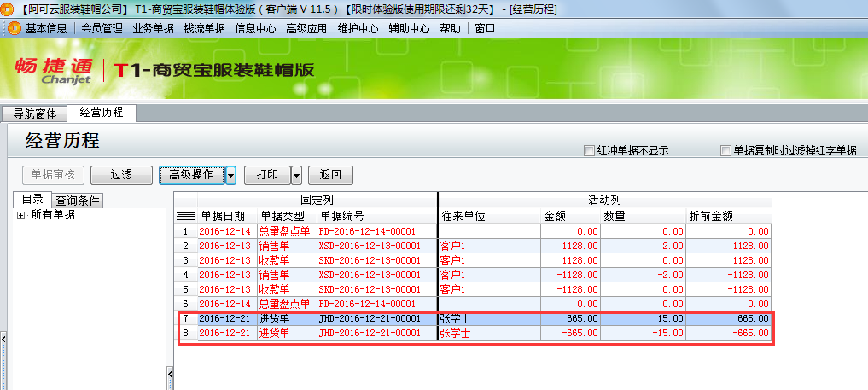Toggle 单据复制时过滤掉红字单据 checkbox
The image size is (868, 390).
[725, 150]
